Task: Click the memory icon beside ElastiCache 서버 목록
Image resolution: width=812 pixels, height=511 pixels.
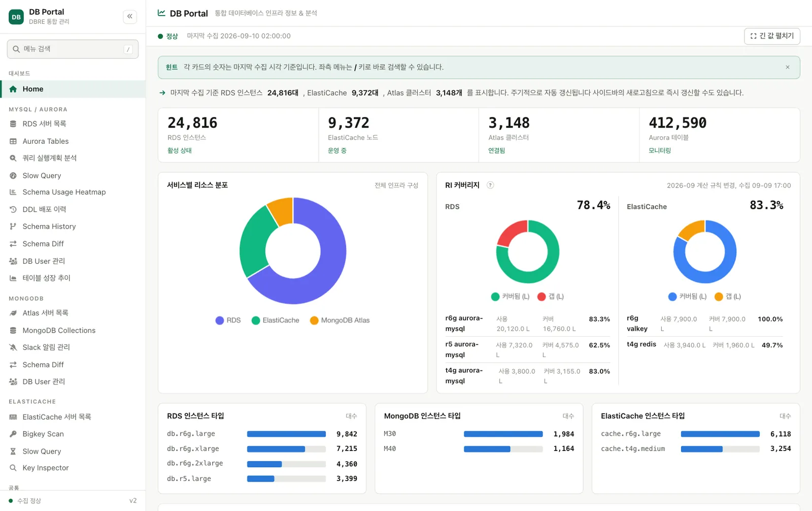Action: click(x=13, y=417)
